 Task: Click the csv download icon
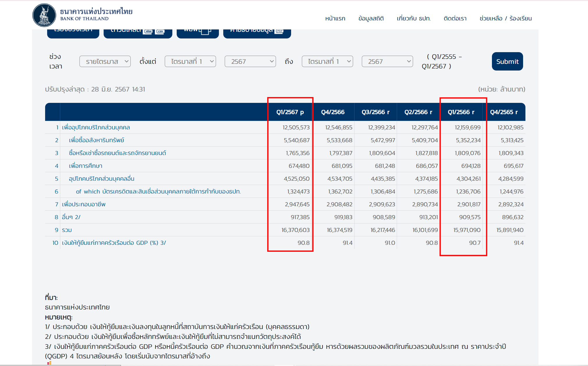[160, 31]
